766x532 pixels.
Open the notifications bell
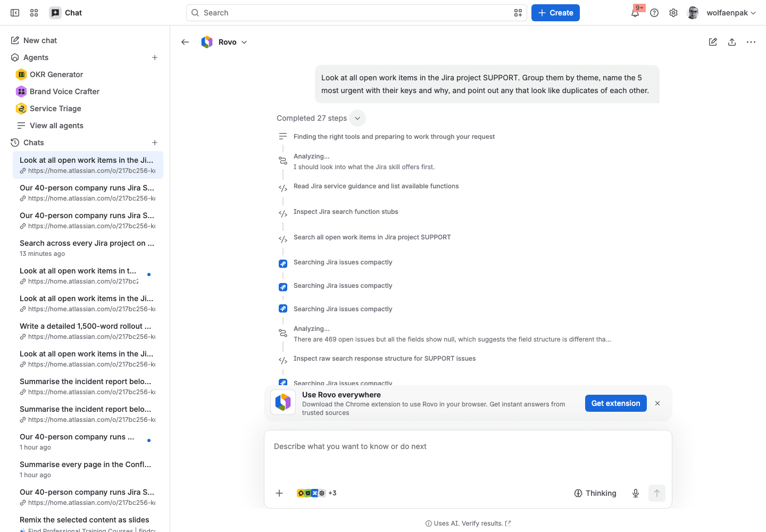(635, 13)
